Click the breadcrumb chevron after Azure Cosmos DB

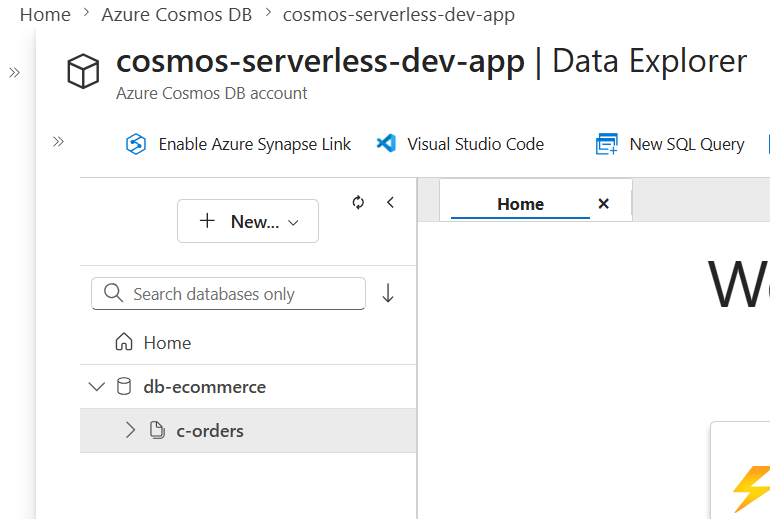pyautogui.click(x=268, y=13)
